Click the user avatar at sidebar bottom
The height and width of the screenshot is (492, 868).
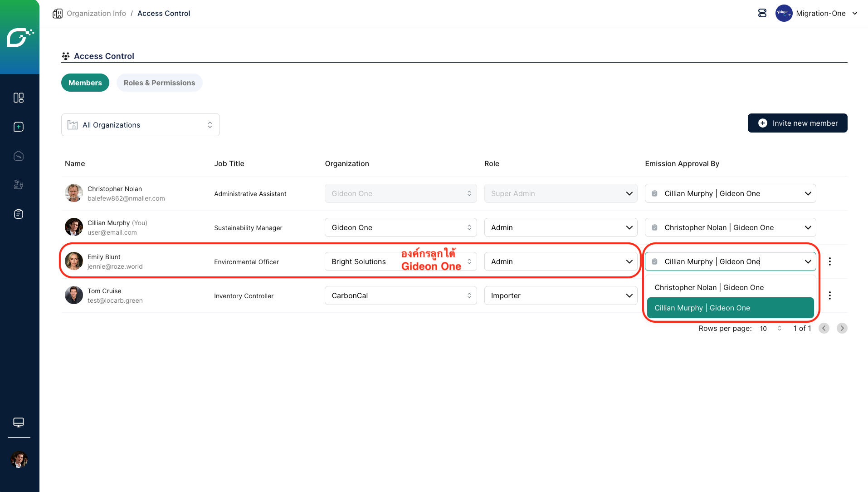19,459
